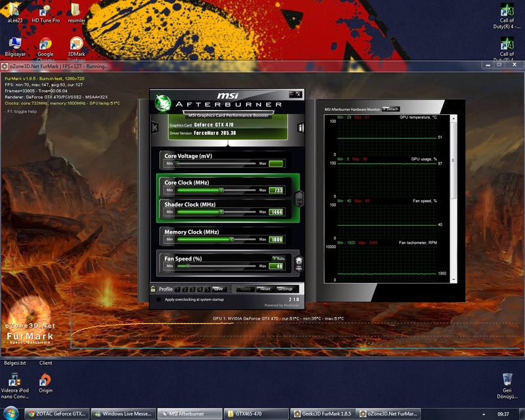
Task: Click the GPU usage graph
Action: coord(387,180)
